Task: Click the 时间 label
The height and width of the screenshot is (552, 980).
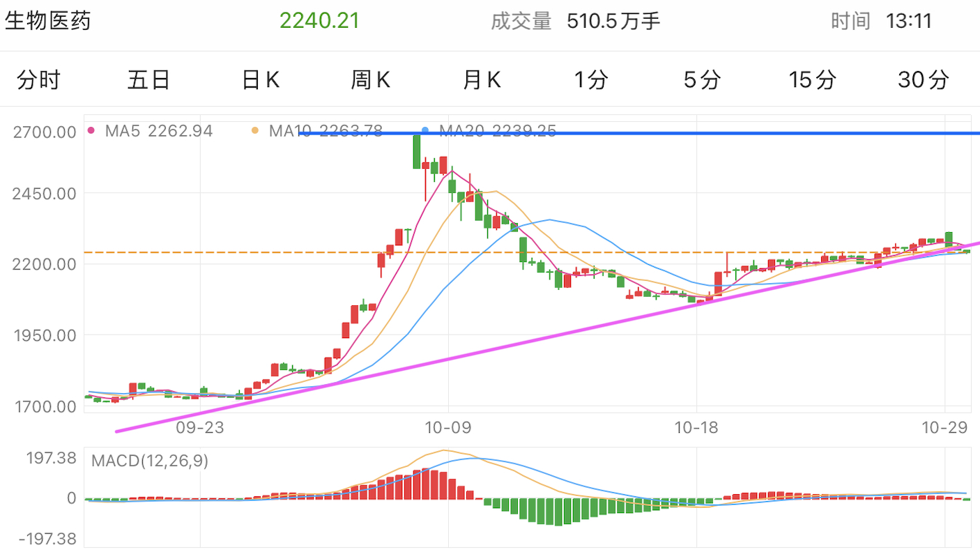Action: (x=850, y=21)
